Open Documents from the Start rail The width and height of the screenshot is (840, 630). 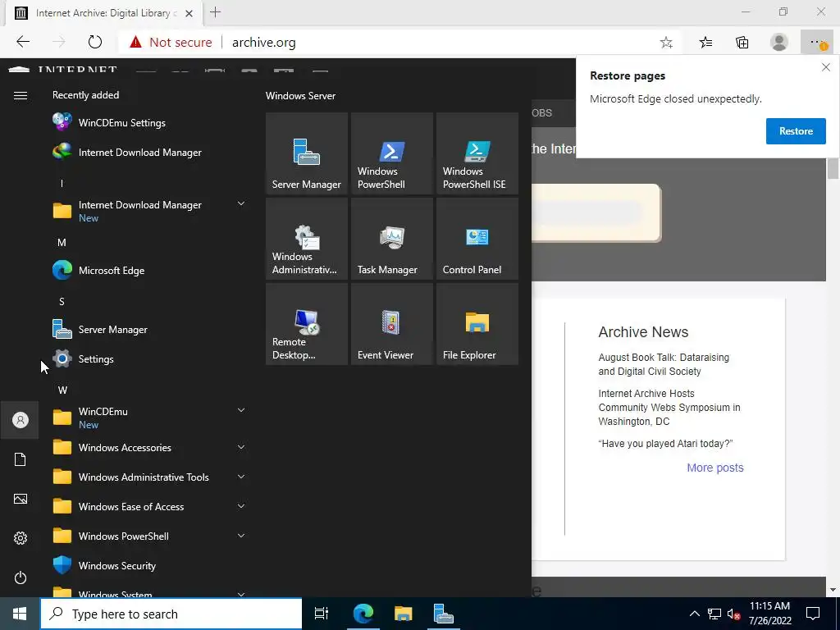tap(21, 459)
